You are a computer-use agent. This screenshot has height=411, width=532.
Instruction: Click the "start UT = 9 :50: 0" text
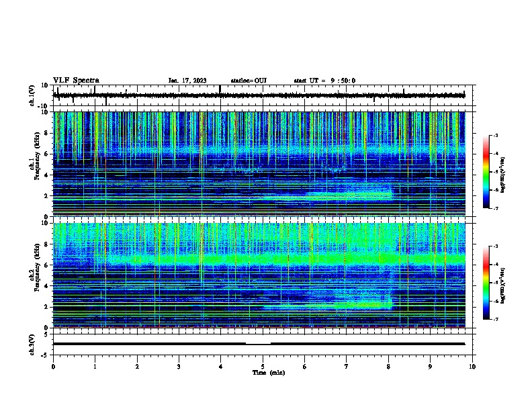[324, 81]
